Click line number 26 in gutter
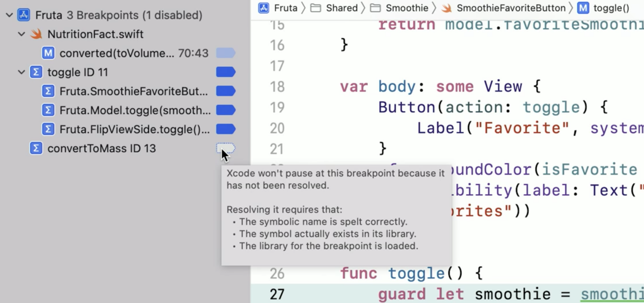The height and width of the screenshot is (303, 644). point(277,274)
